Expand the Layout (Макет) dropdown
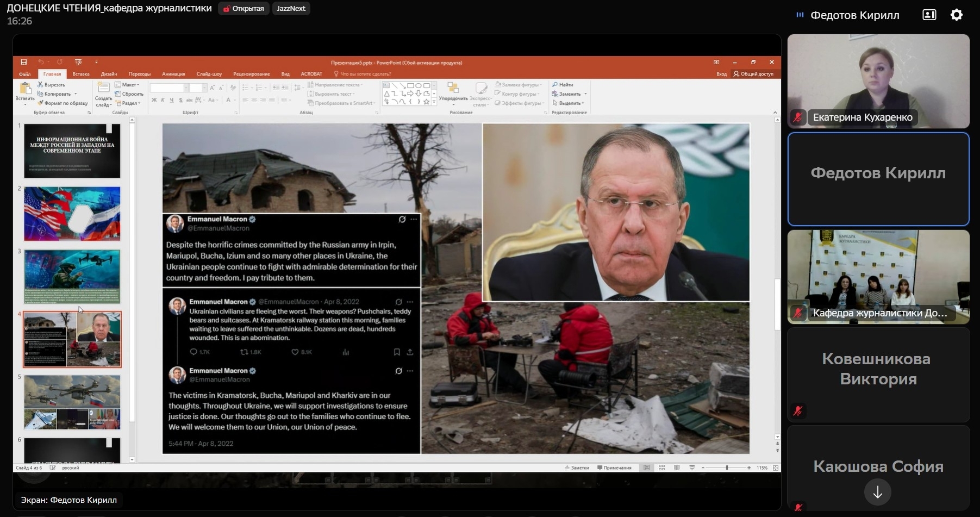The height and width of the screenshot is (517, 980). coord(128,85)
